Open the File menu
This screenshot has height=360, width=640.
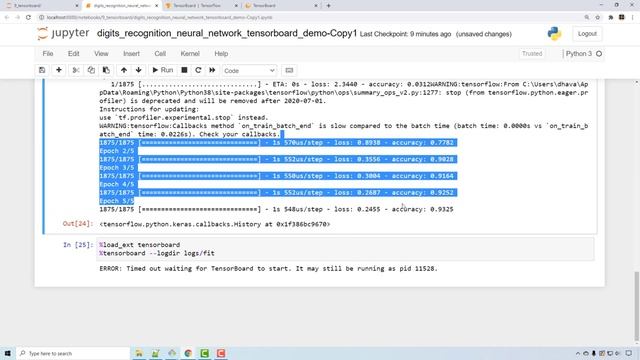coord(48,54)
